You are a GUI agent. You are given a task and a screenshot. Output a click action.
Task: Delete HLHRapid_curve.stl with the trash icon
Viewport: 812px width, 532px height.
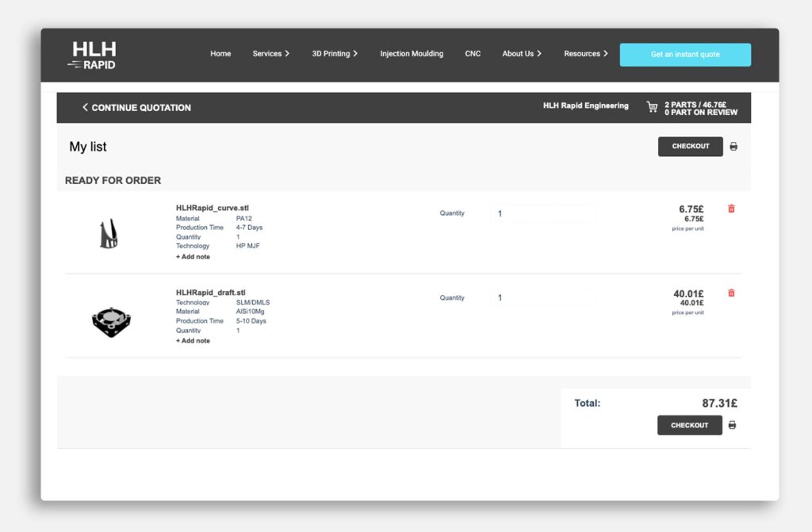(730, 209)
